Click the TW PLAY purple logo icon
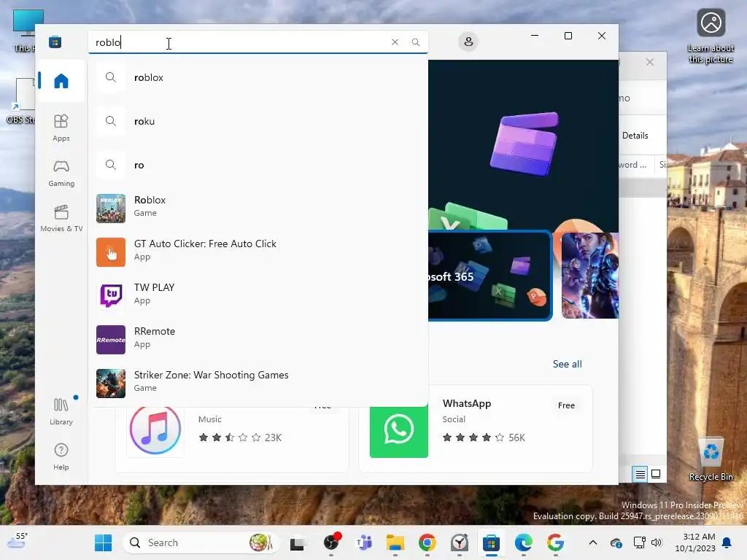Image resolution: width=747 pixels, height=560 pixels. coord(111,296)
